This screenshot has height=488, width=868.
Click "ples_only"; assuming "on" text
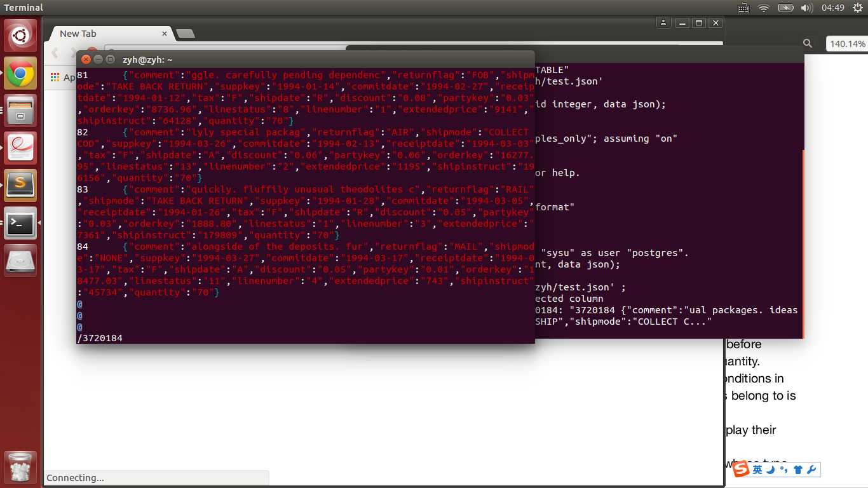[x=606, y=139]
